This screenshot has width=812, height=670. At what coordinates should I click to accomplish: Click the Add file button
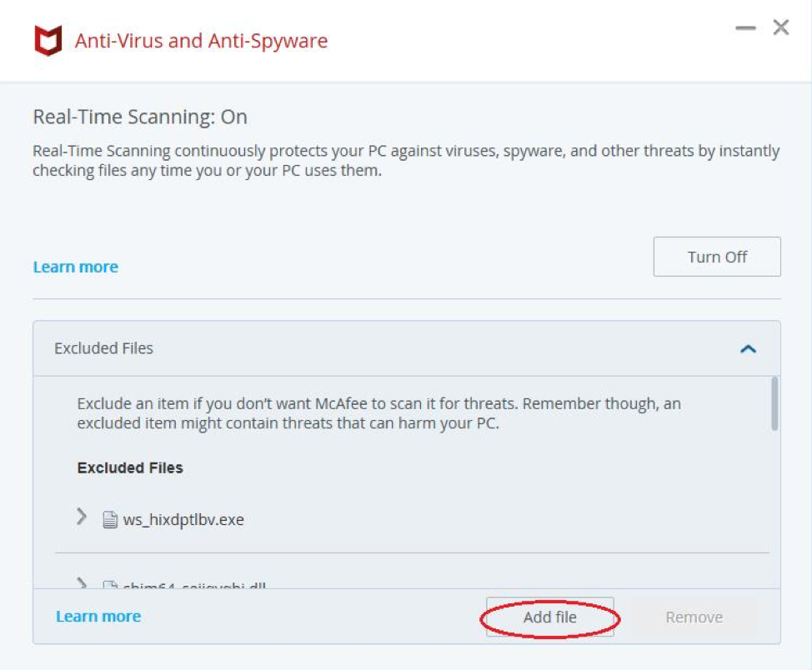coord(549,617)
